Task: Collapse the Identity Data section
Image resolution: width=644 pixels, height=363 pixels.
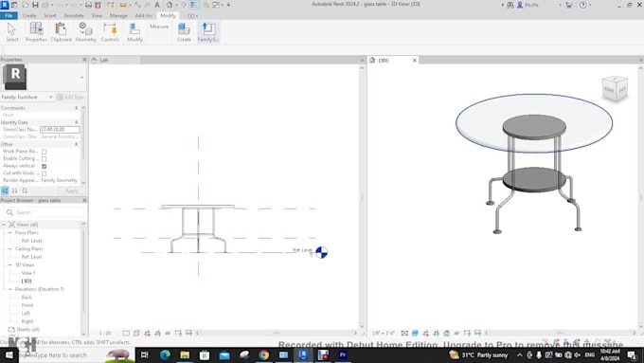Action: [x=77, y=122]
